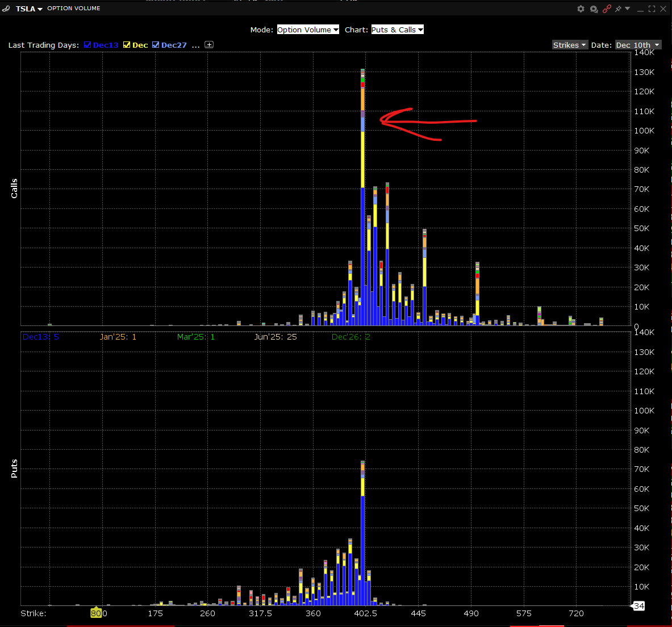Open the title bar arrow menu

[x=628, y=9]
